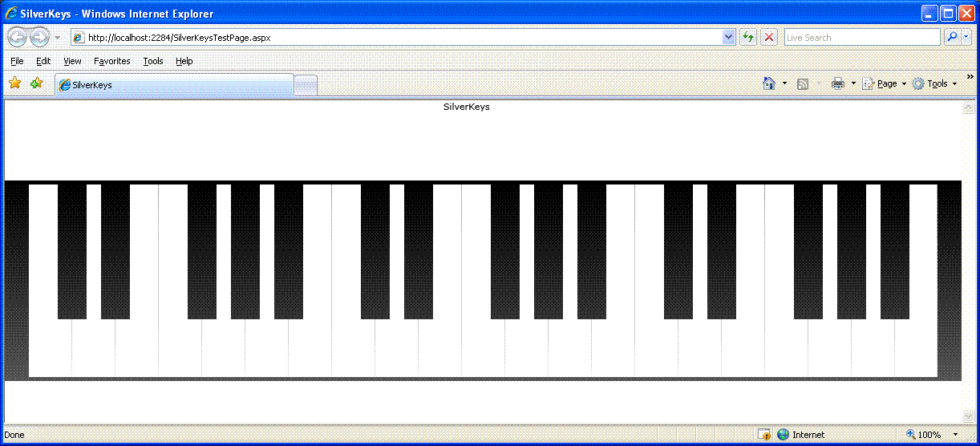Switch to the SilverKeys tab
The width and height of the screenshot is (980, 446).
tap(174, 85)
